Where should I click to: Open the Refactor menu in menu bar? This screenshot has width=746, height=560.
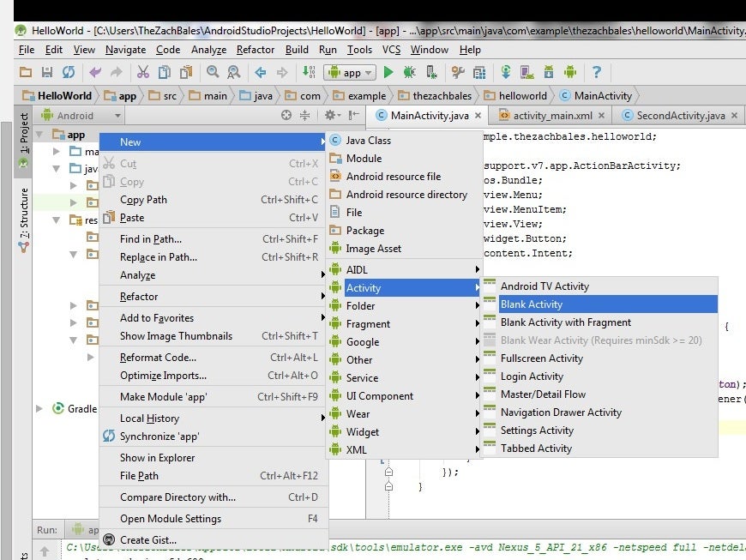[255, 50]
